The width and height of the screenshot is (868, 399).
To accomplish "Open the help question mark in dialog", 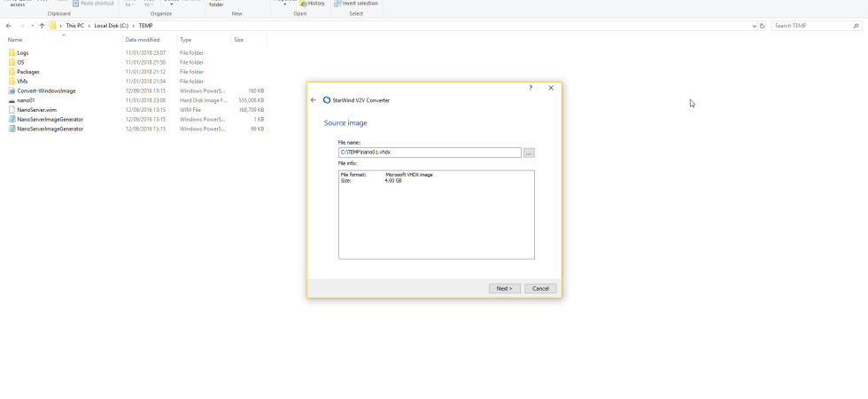I will tap(531, 88).
